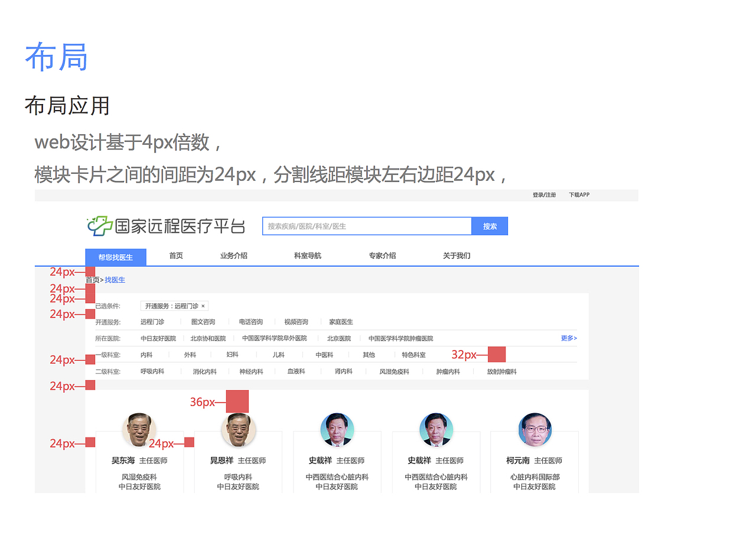Image resolution: width=756 pixels, height=535 pixels.
Task: Select the 科室导航 navigation item
Action: coord(307,255)
